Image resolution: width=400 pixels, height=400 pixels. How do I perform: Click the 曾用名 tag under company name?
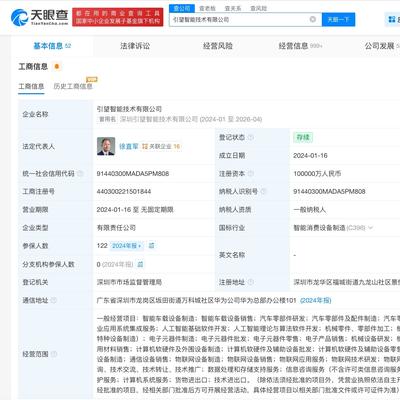tap(107, 119)
